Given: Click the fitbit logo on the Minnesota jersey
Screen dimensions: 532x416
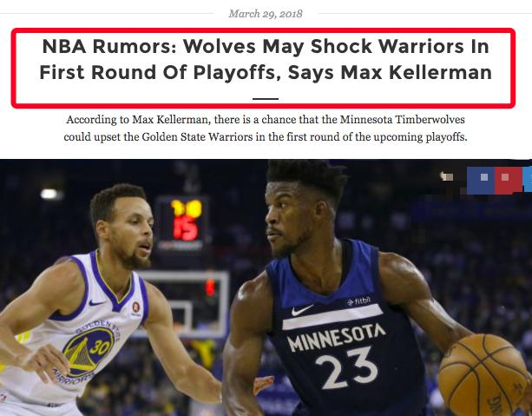Looking at the screenshot, I should 359,300.
